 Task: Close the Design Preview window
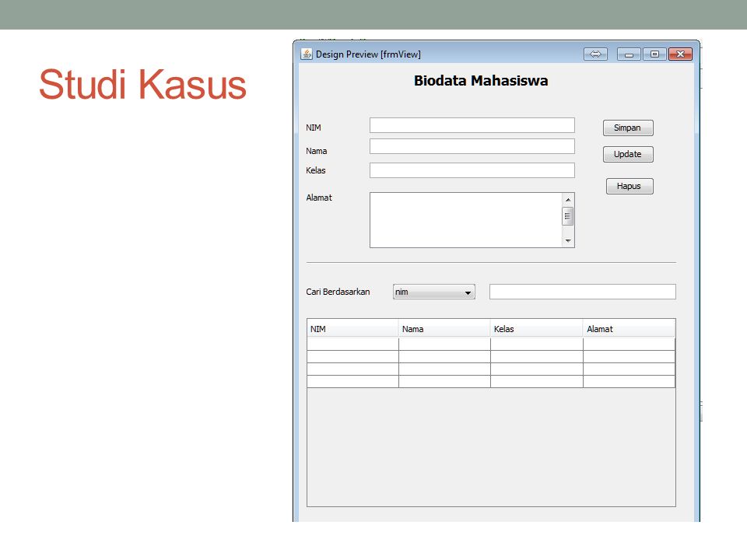click(x=680, y=54)
